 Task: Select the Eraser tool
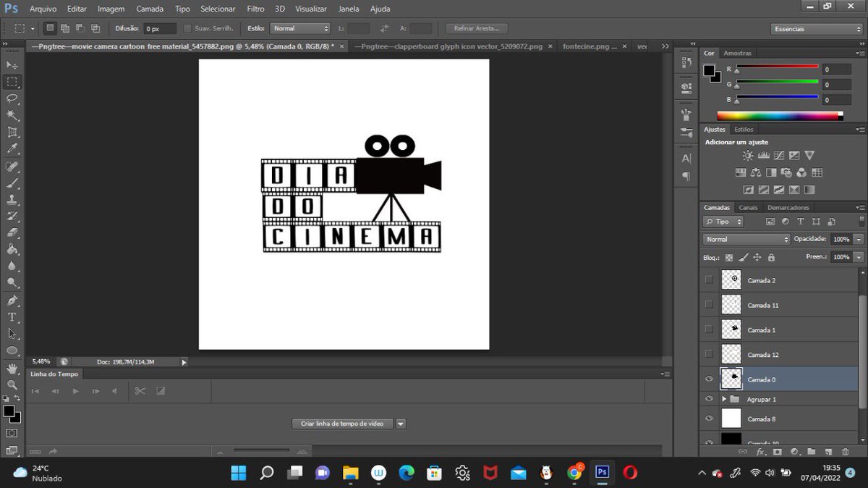[12, 233]
